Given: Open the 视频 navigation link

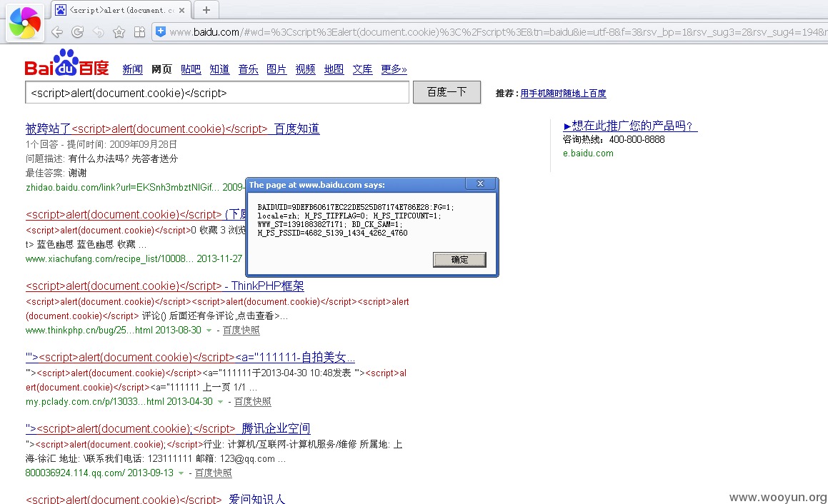Looking at the screenshot, I should coord(305,69).
